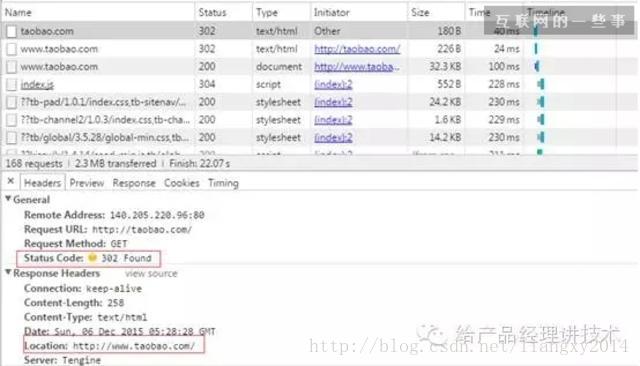This screenshot has width=640, height=366.
Task: Open (index):2 initiator for tb-pad stylesheet
Action: [x=333, y=102]
